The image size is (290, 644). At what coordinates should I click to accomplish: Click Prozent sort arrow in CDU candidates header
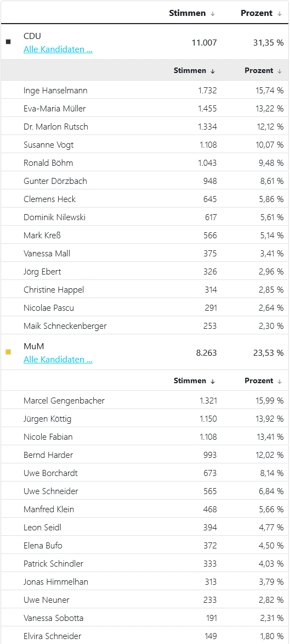[280, 71]
